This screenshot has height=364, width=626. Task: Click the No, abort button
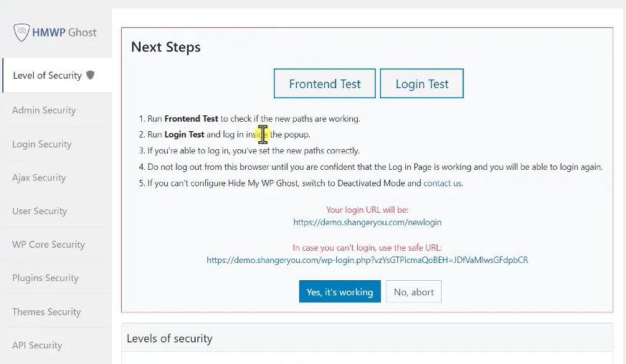tap(414, 292)
